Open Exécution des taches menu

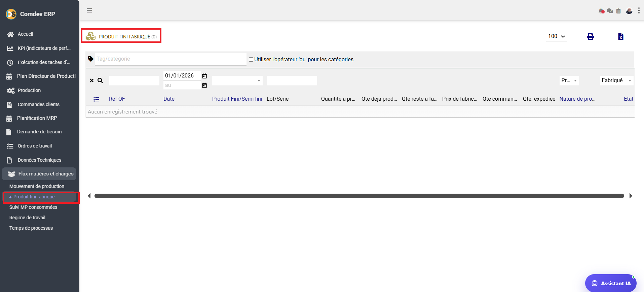point(44,62)
